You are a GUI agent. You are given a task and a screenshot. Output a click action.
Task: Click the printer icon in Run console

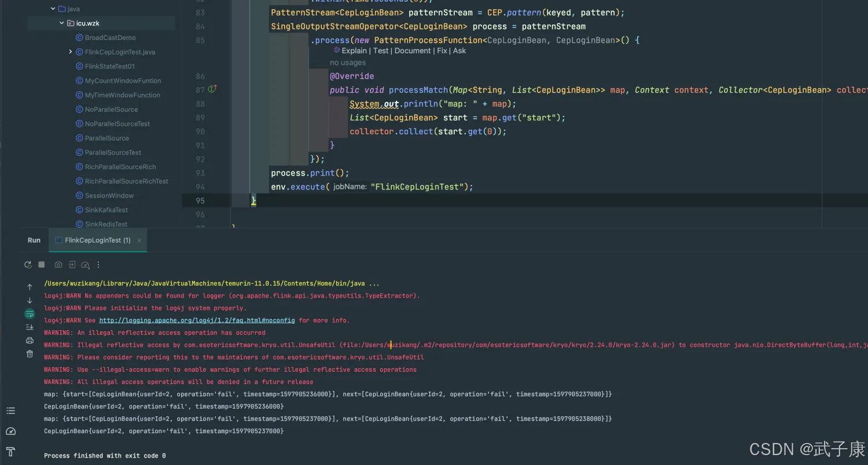click(30, 340)
